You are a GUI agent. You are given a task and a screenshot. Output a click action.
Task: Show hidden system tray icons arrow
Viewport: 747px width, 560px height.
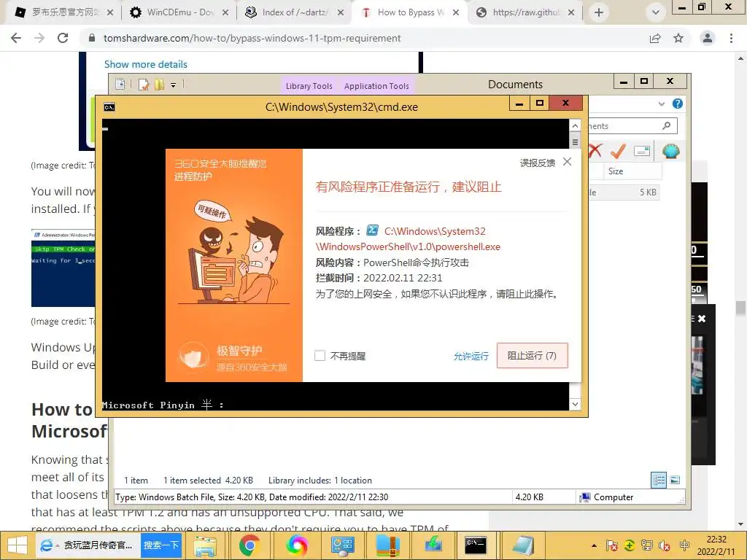point(594,545)
